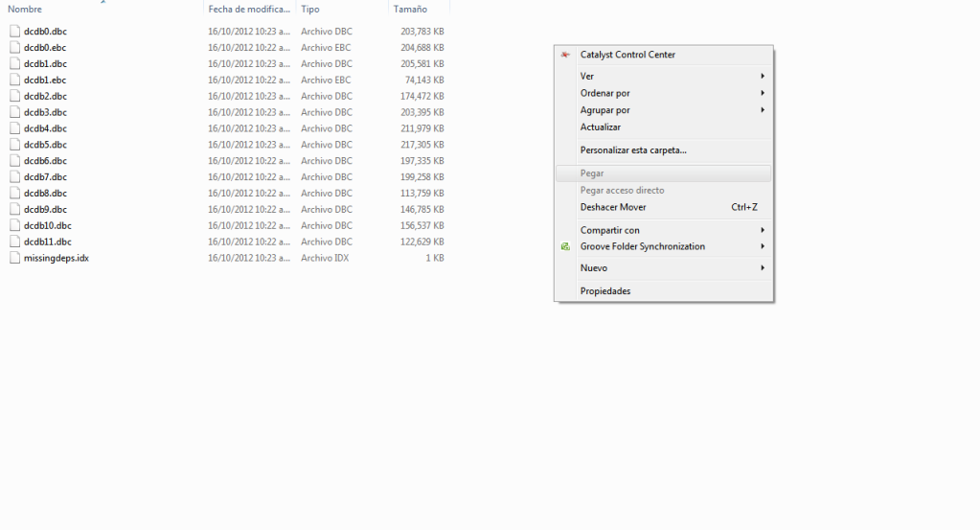Open the Compartir con menu entry

[x=664, y=230]
